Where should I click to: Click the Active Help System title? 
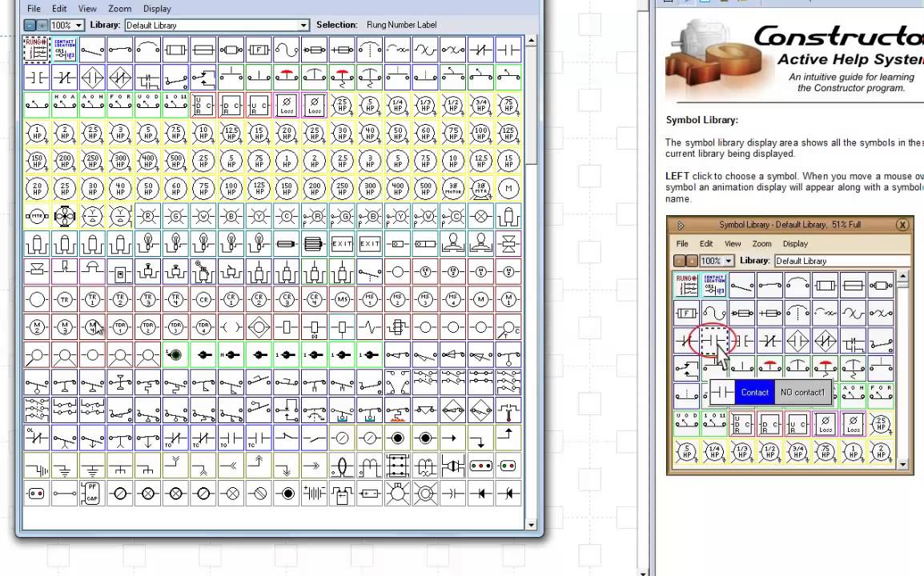point(850,59)
